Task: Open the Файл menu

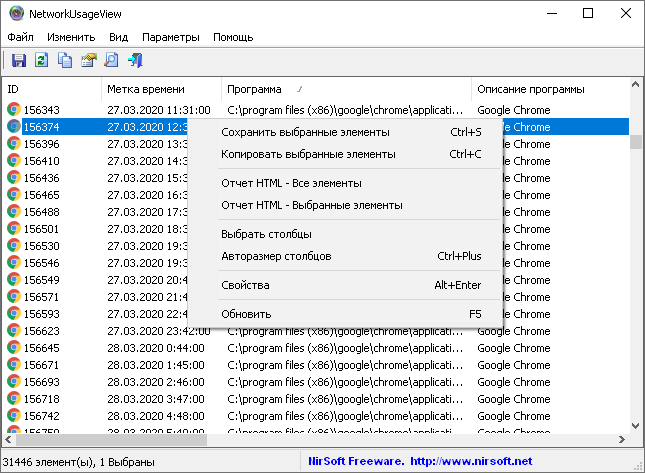Action: (x=20, y=37)
